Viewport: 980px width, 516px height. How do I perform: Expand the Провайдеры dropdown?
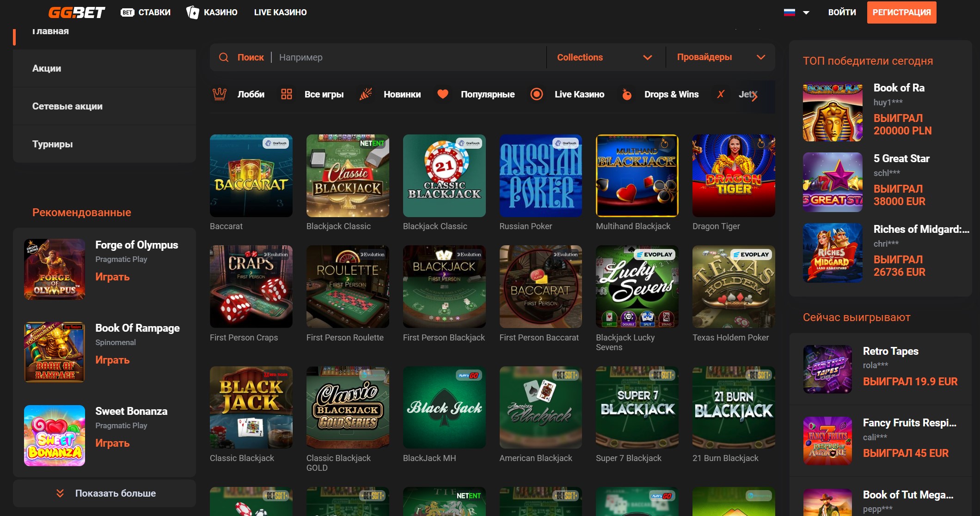point(721,57)
